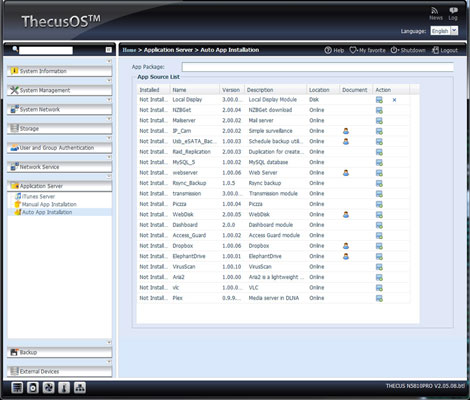The height and width of the screenshot is (400, 470).
Task: Sort by the Version column header
Action: (231, 90)
